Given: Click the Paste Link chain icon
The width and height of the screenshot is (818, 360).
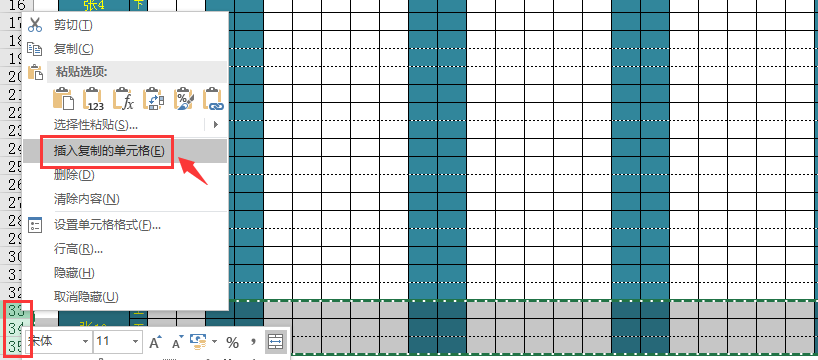Looking at the screenshot, I should click(213, 98).
